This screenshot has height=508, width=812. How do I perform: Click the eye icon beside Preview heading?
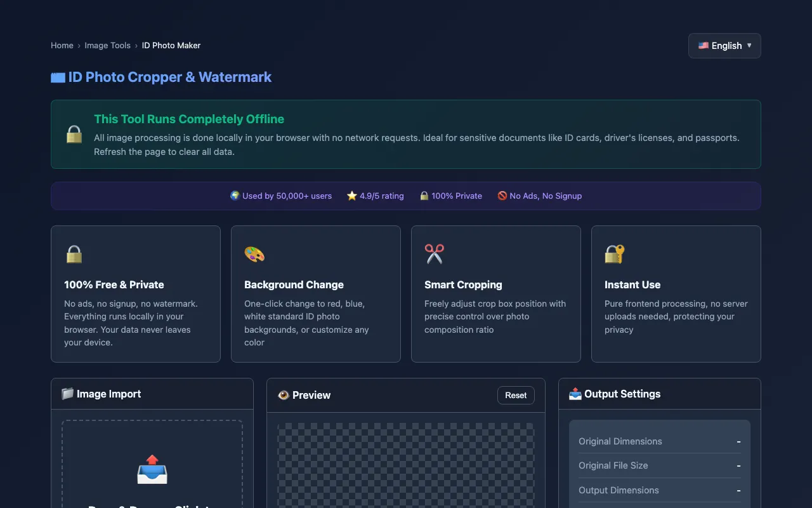click(284, 395)
